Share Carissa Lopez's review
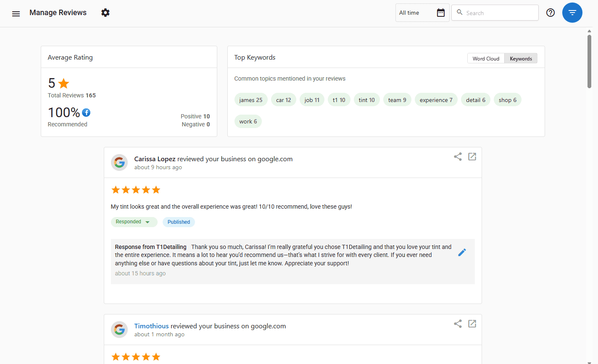598x364 pixels. coord(458,157)
